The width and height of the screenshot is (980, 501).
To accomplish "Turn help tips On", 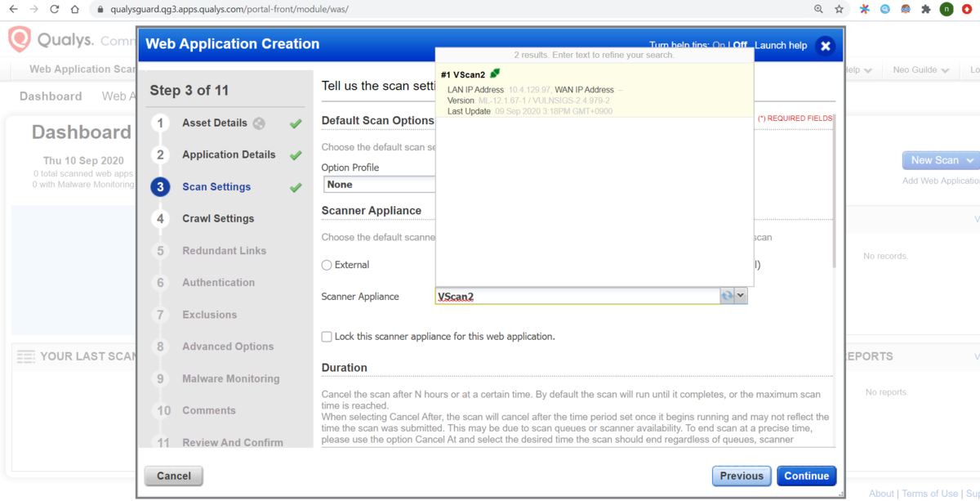I will click(719, 46).
